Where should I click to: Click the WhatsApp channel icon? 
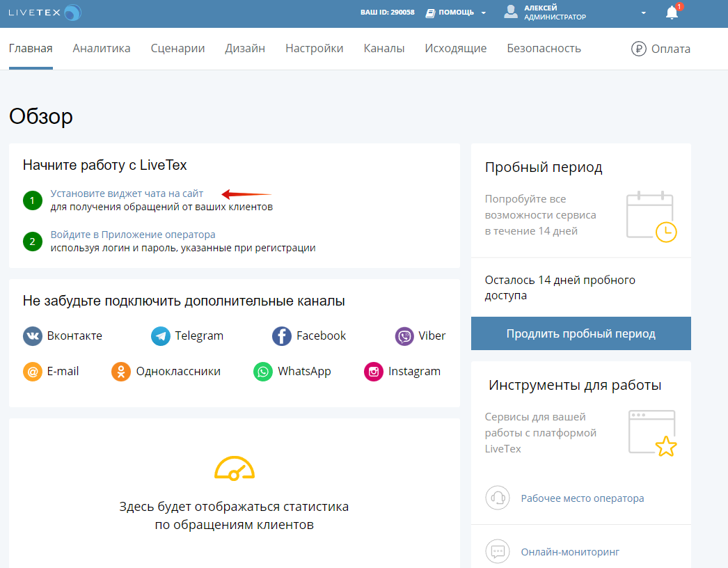(x=263, y=372)
